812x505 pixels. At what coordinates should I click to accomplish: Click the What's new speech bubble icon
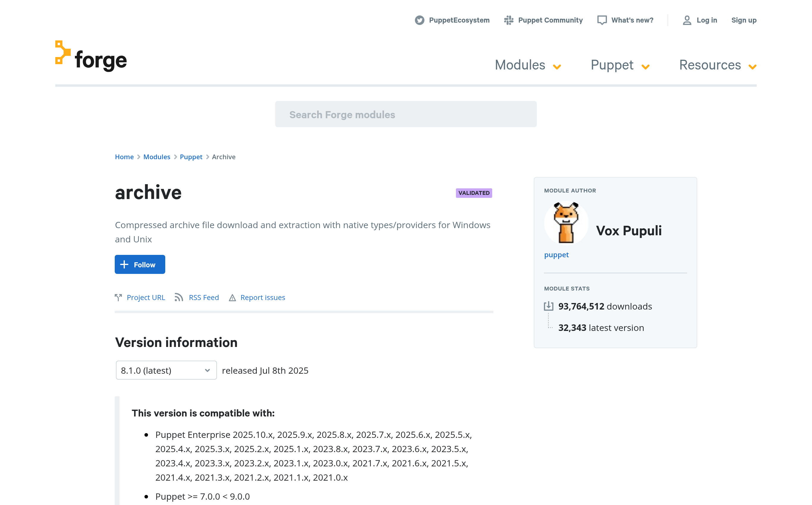(602, 20)
